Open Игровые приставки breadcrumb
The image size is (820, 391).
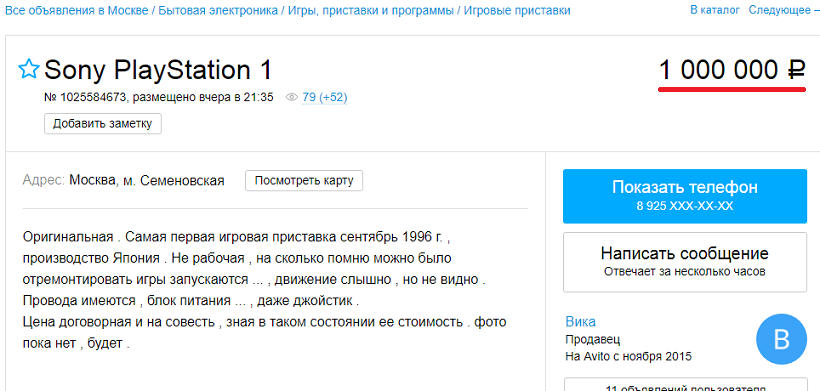[517, 10]
